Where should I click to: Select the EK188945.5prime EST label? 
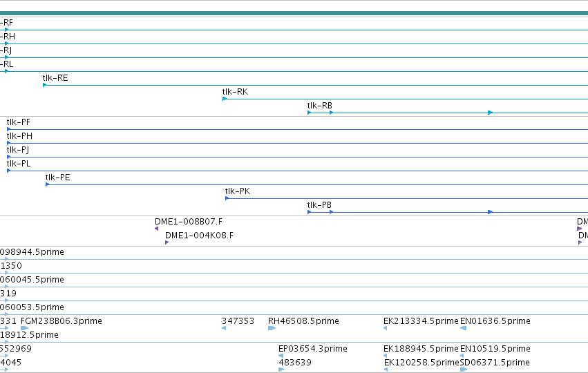[421, 349]
